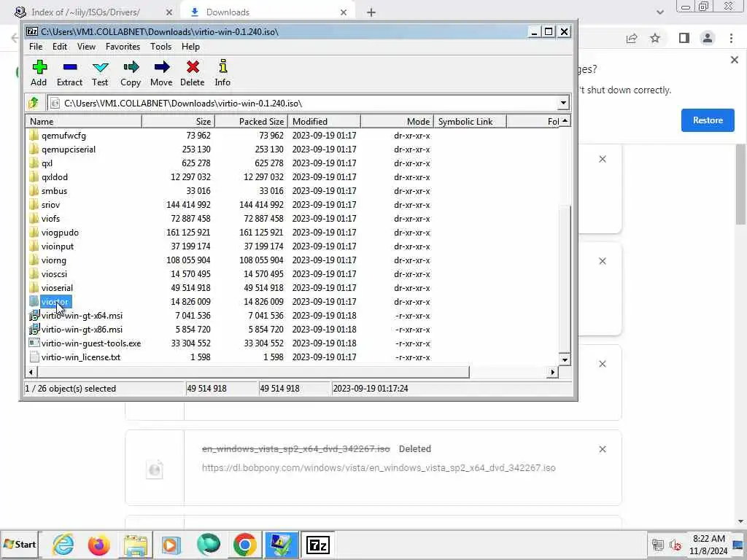Select the vioserial folder
This screenshot has width=747, height=560.
tap(57, 287)
